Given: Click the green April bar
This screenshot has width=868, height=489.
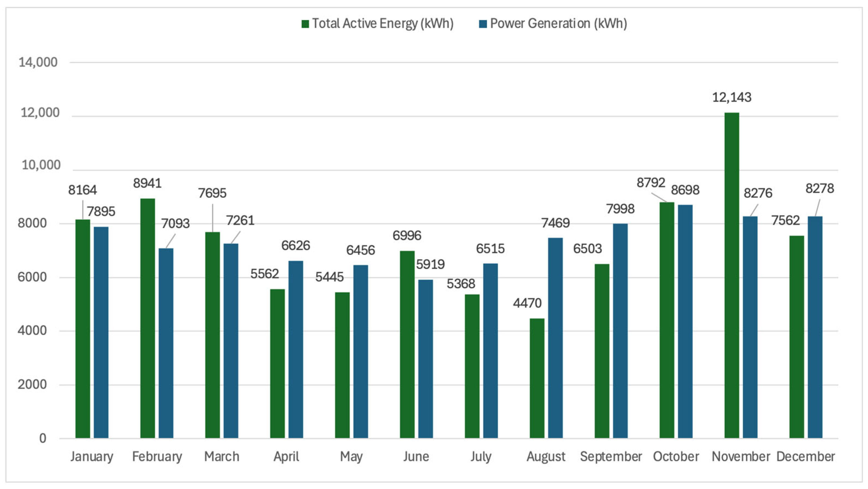Looking at the screenshot, I should point(277,363).
